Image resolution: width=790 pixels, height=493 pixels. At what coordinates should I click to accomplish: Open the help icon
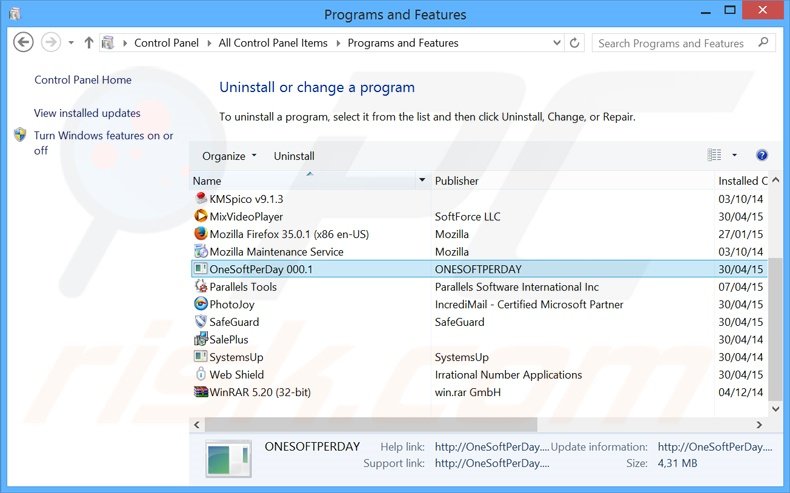coord(762,155)
